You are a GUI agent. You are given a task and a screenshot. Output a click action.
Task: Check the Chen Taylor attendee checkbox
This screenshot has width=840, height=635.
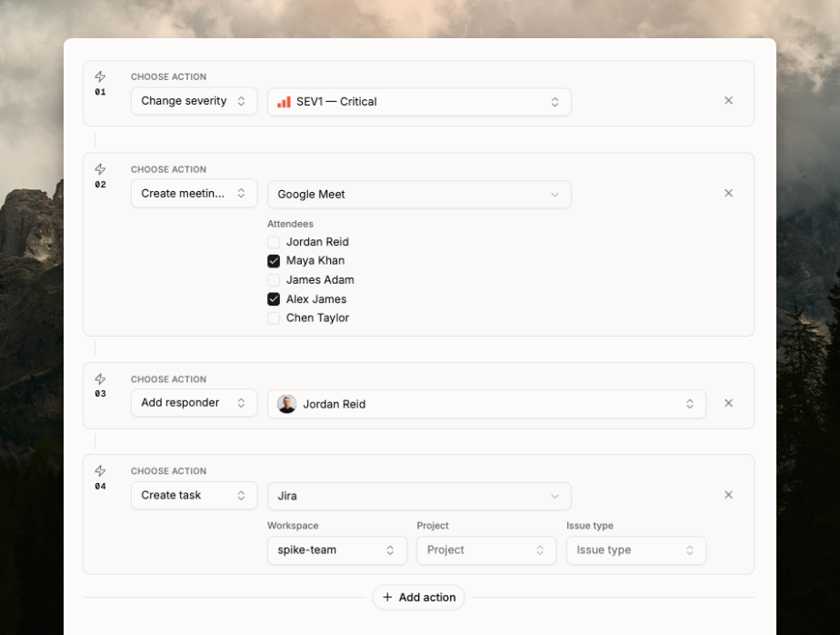click(274, 318)
